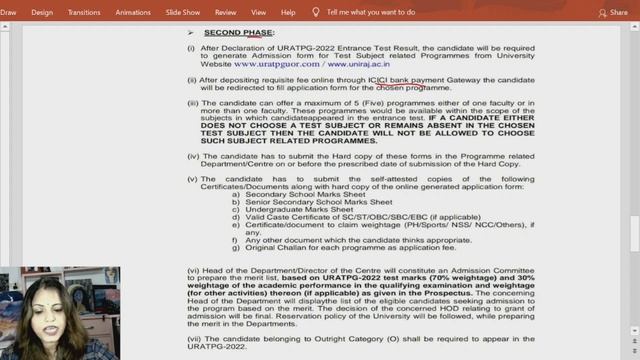
Task: Click the Next Slide double-arrow button
Action: tap(635, 351)
